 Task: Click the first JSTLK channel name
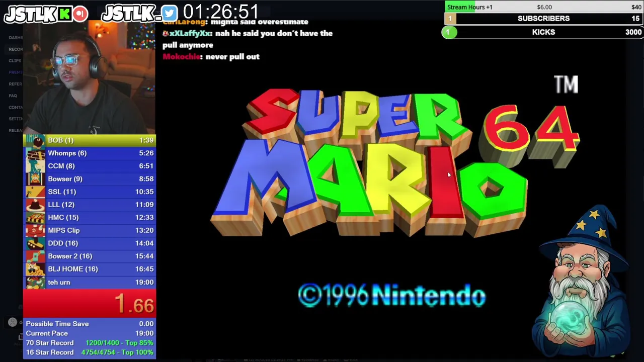(31, 14)
